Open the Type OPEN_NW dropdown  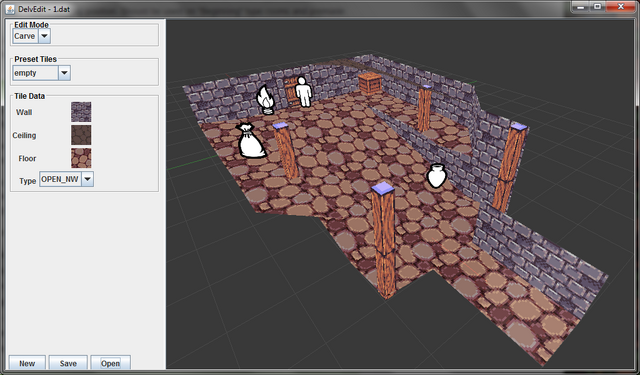[87, 179]
